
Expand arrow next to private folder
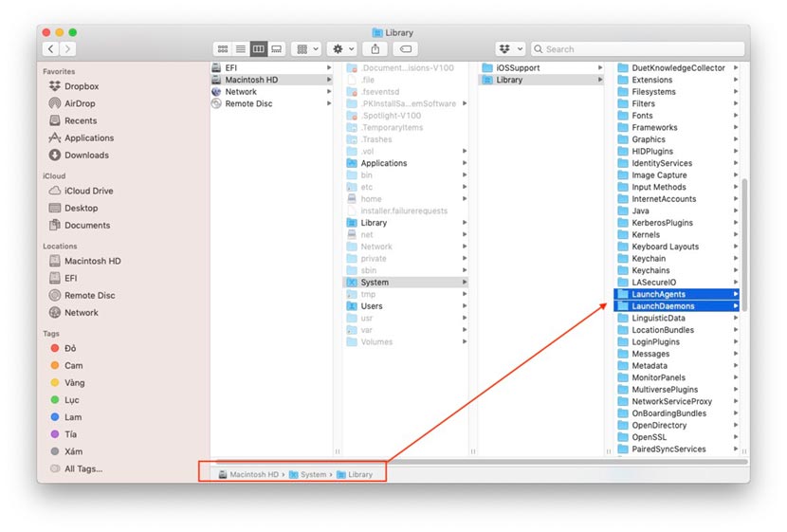point(465,259)
